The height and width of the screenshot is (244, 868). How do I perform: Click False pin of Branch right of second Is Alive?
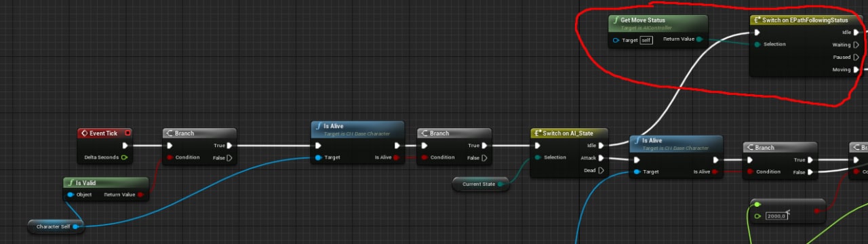tap(810, 172)
